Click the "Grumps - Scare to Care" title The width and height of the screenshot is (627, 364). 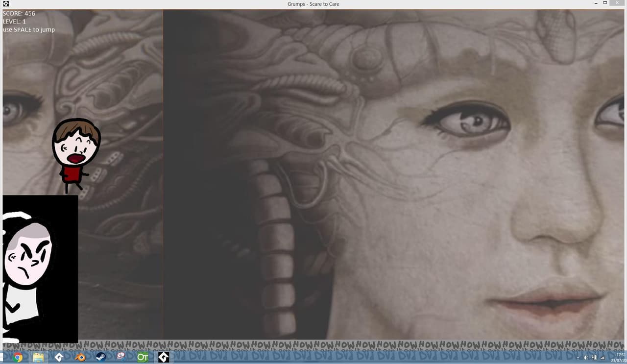(x=313, y=4)
